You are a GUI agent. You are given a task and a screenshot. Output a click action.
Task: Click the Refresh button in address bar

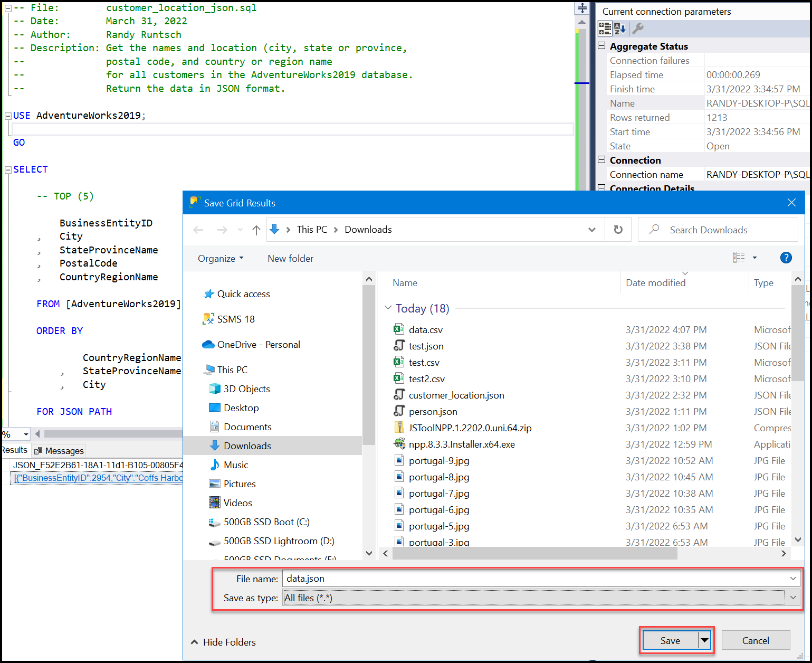click(618, 230)
